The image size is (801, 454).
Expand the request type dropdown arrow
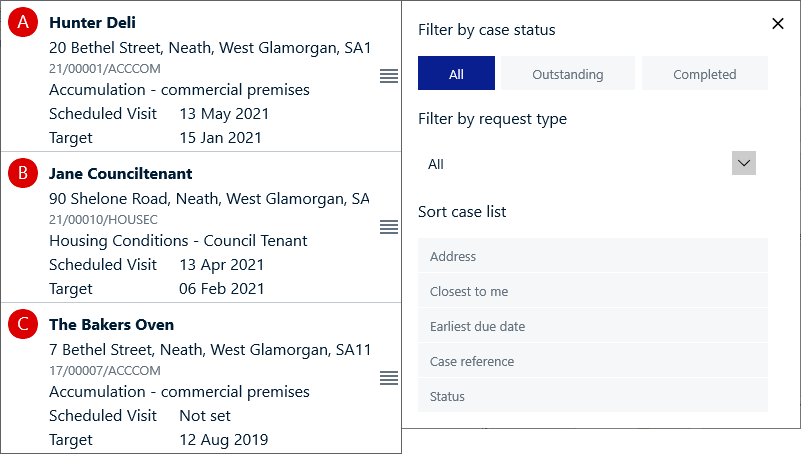click(744, 163)
